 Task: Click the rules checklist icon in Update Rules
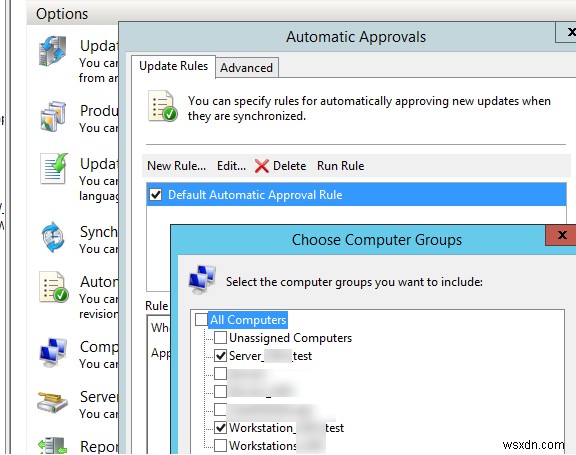pyautogui.click(x=162, y=106)
